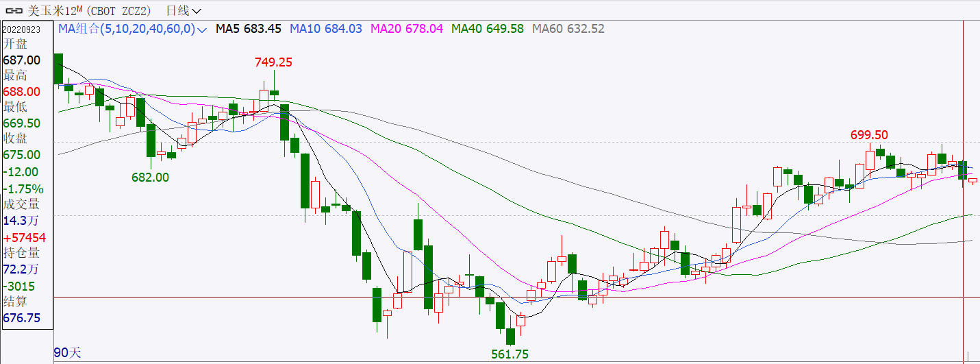980x364 pixels.
Task: Click the change value -12.00
Action: (21, 172)
